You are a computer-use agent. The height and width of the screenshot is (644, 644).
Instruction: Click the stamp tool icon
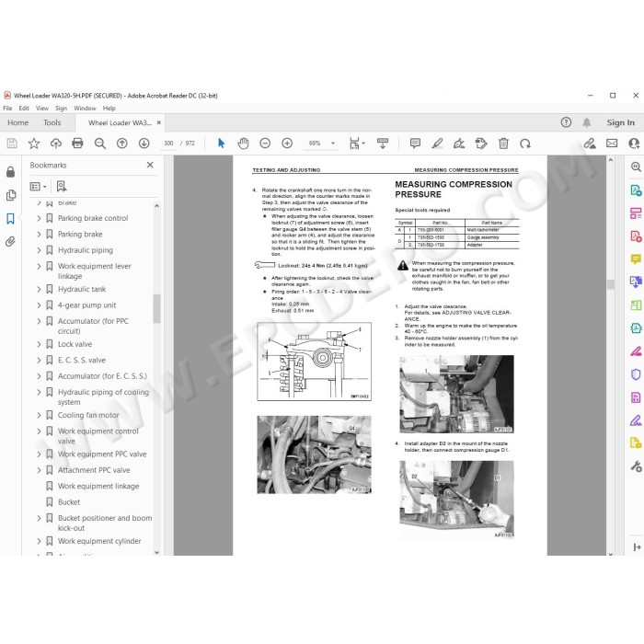[481, 144]
